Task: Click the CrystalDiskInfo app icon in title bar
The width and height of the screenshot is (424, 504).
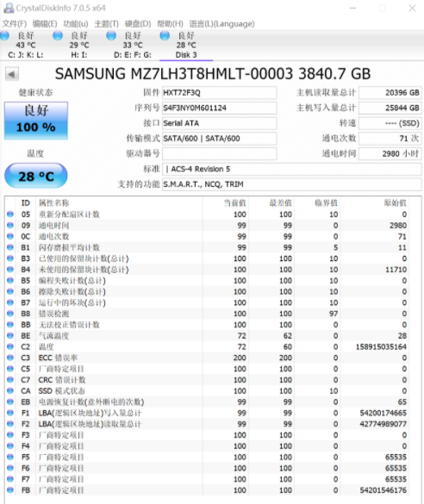Action: [x=9, y=8]
